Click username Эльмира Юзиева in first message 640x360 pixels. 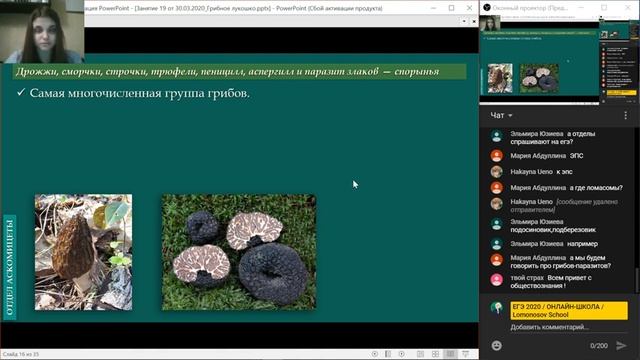pos(536,134)
